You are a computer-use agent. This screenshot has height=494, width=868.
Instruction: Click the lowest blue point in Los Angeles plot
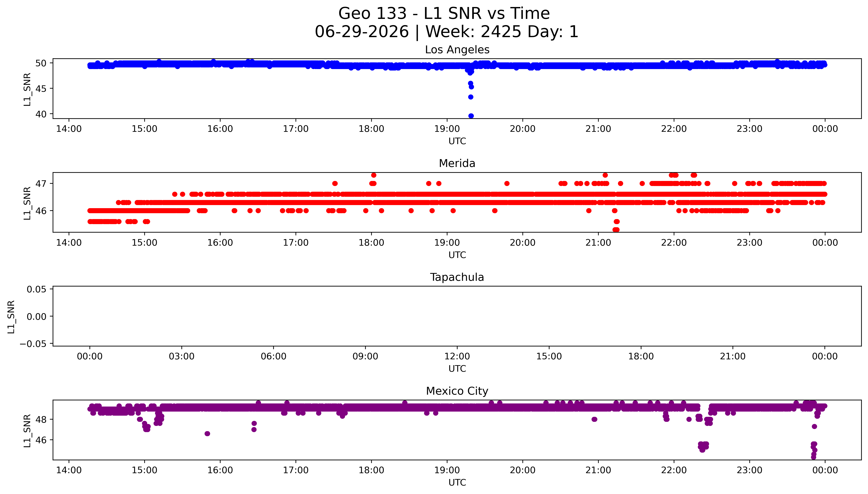(x=471, y=116)
